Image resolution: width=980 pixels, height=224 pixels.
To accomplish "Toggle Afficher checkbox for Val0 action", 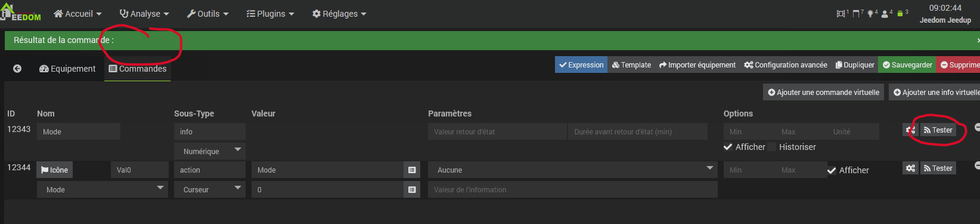I will 832,170.
